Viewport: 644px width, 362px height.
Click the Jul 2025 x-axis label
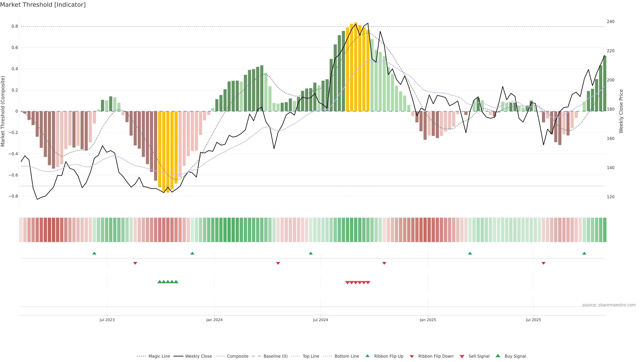(533, 320)
